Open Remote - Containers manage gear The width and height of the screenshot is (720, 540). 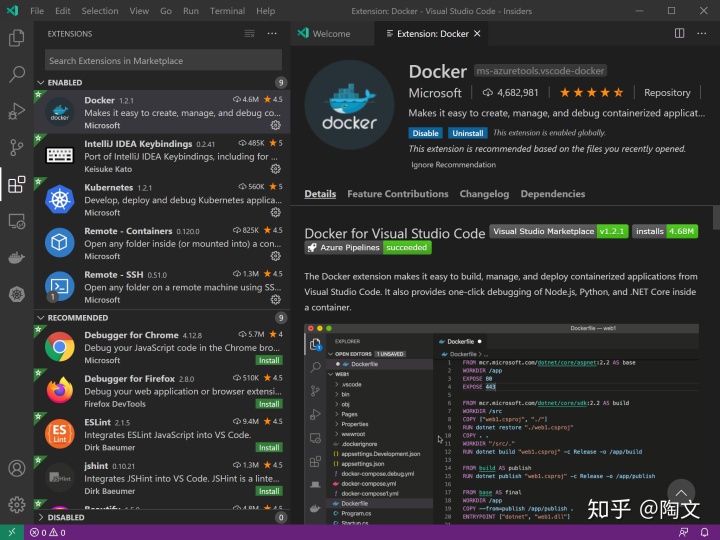[x=276, y=256]
